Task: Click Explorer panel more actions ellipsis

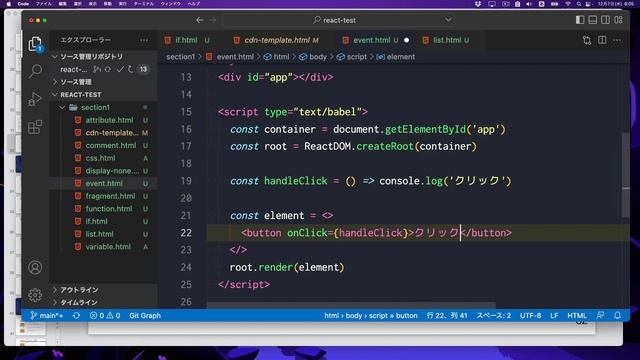Action: pos(144,40)
